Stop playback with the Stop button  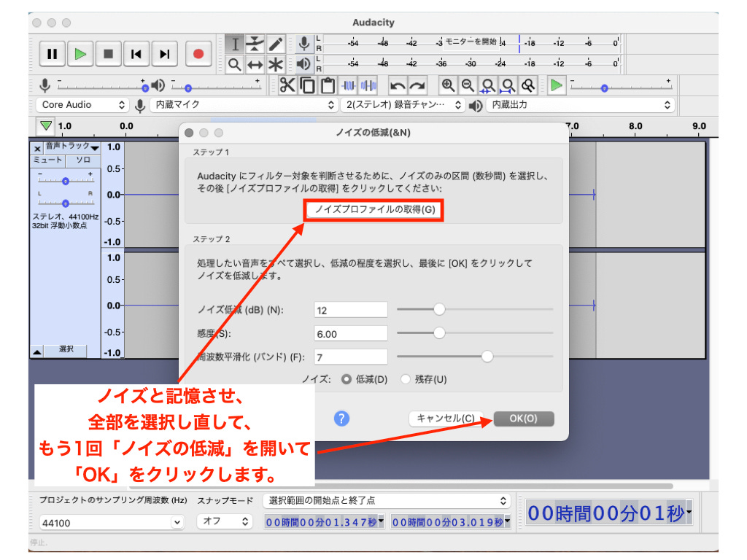click(x=109, y=54)
